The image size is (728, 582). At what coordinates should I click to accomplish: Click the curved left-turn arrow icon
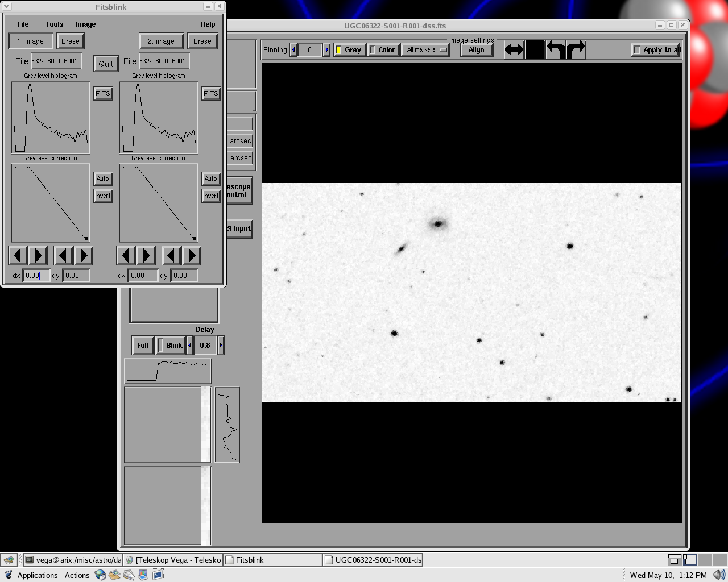556,49
